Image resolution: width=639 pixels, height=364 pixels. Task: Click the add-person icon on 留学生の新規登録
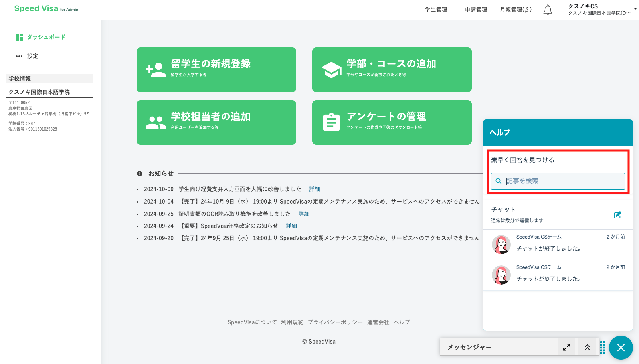click(156, 70)
